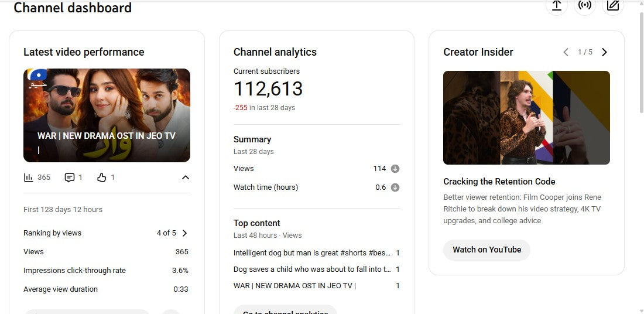Click the '4 of 5' ranking value
The image size is (644, 314).
[x=166, y=233]
